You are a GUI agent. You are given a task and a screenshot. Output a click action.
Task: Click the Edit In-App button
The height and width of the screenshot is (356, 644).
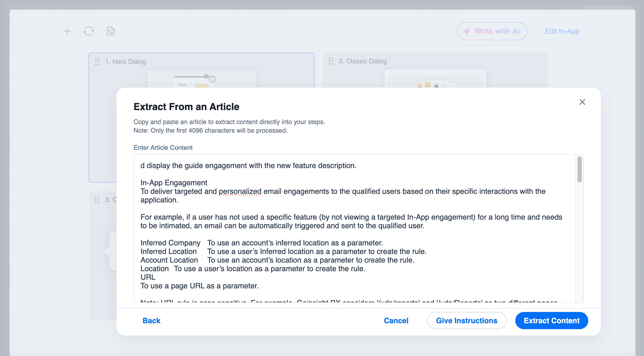point(562,31)
